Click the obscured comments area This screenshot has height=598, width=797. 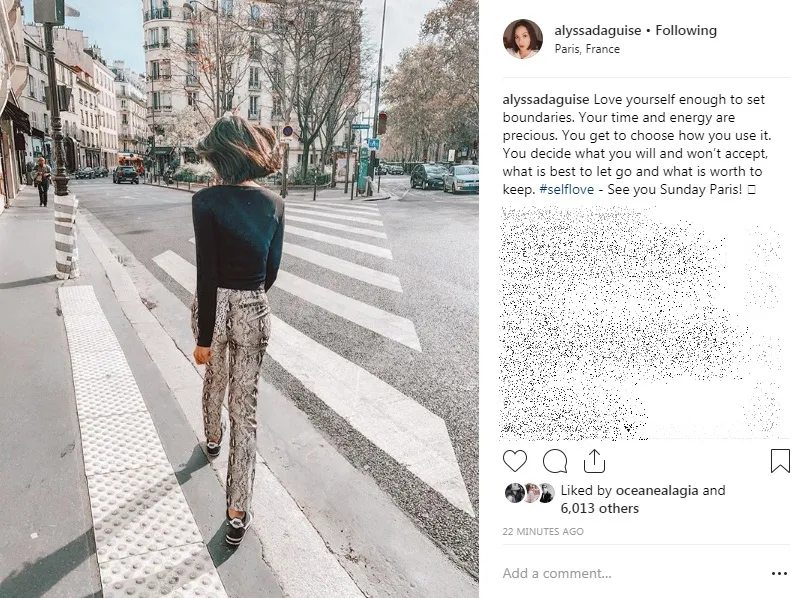pos(640,323)
